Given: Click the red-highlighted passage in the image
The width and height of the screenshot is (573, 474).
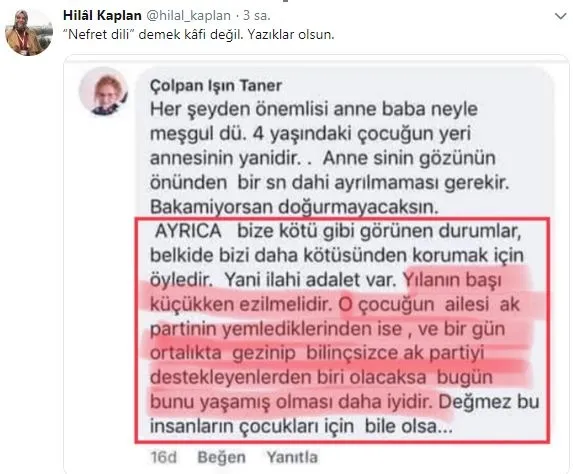Looking at the screenshot, I should pos(340,341).
